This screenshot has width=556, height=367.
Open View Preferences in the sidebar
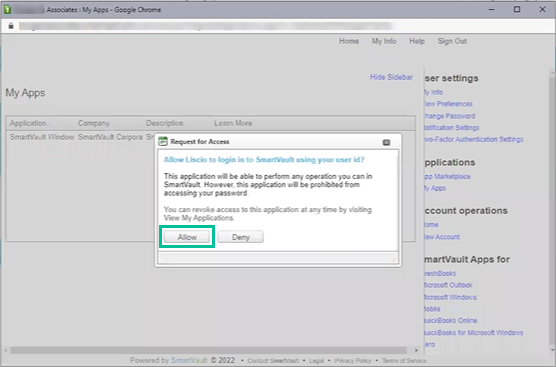point(448,104)
